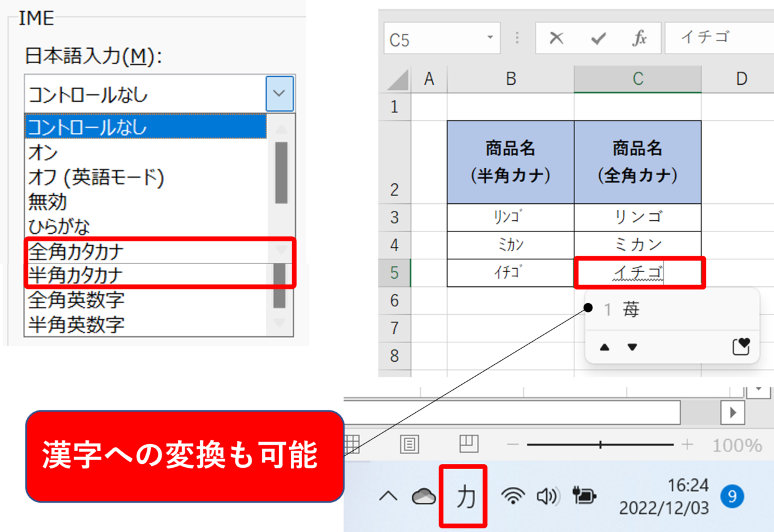The image size is (774, 532).
Task: Show hidden tray icons with the chevron
Action: click(388, 496)
